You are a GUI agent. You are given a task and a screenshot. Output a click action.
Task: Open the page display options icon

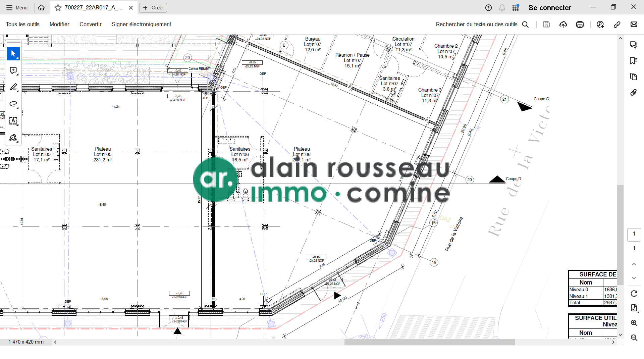[634, 308]
